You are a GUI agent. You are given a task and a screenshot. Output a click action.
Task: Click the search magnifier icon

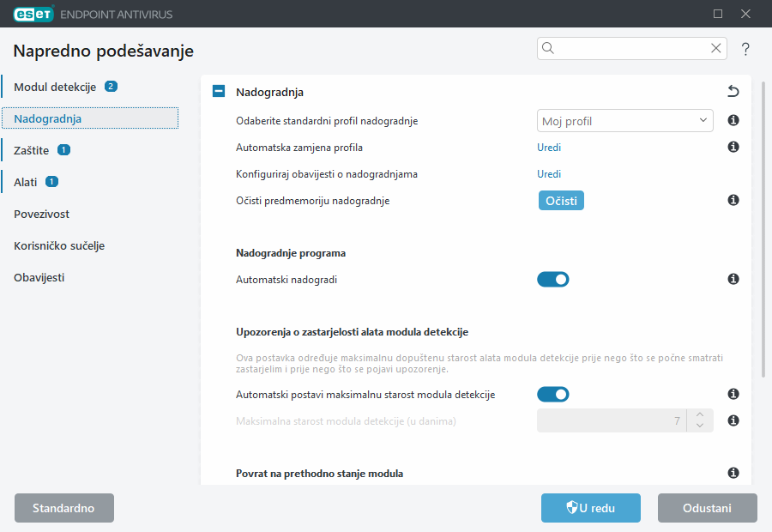pos(548,48)
